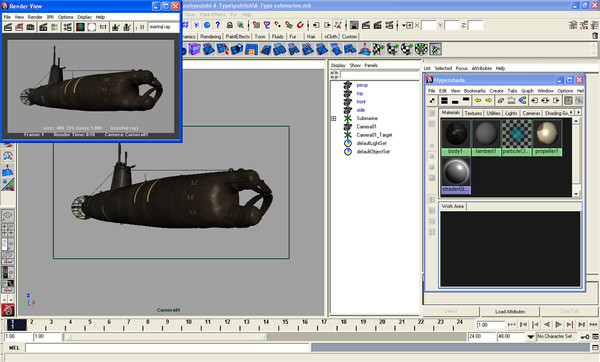Click the X coordinate input field
The height and width of the screenshot is (362, 600).
coord(429,25)
